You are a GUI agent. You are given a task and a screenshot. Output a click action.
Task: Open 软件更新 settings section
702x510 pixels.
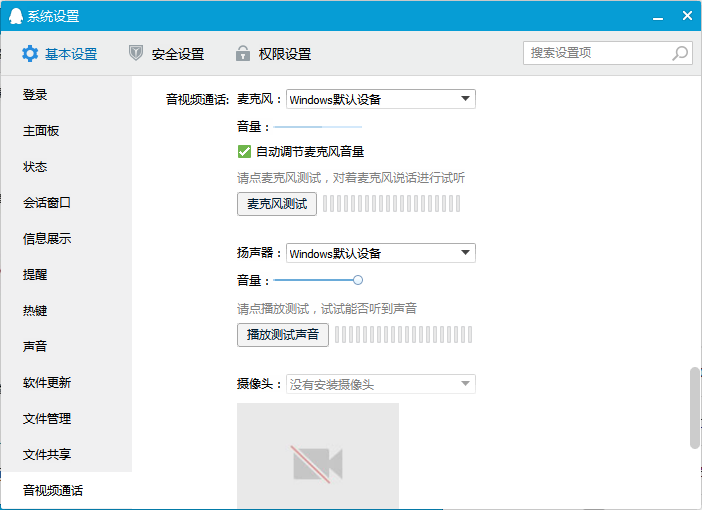pyautogui.click(x=47, y=383)
